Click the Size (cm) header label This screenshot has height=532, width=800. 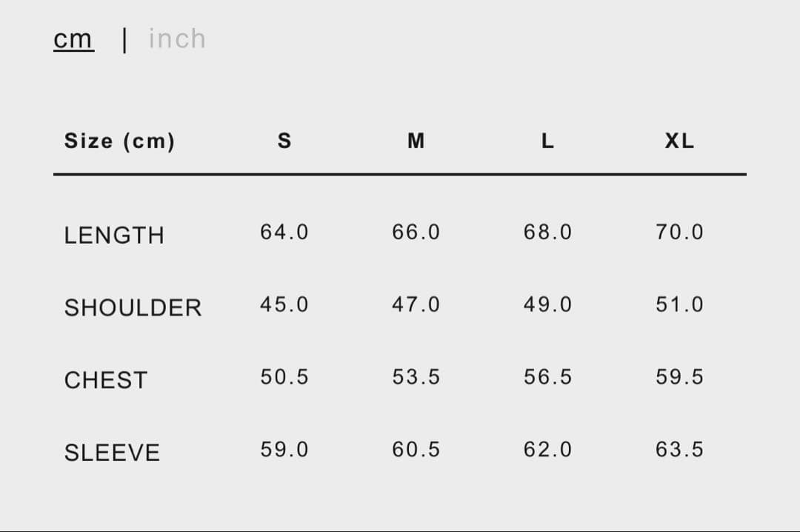click(119, 141)
